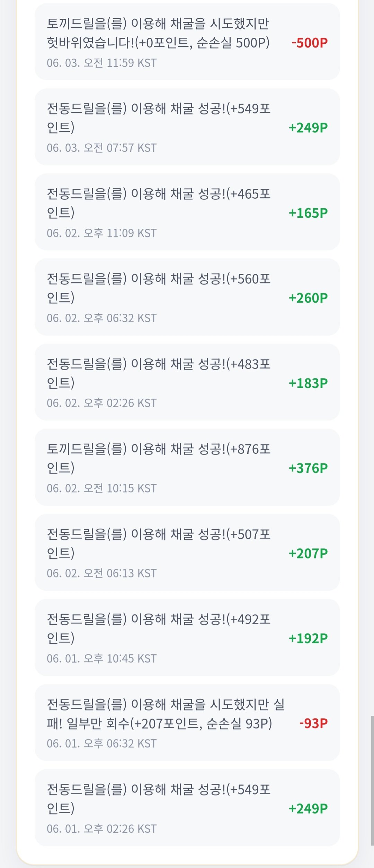Select the -93P loss amount
Viewport: 374px width, 868px height.
click(313, 723)
